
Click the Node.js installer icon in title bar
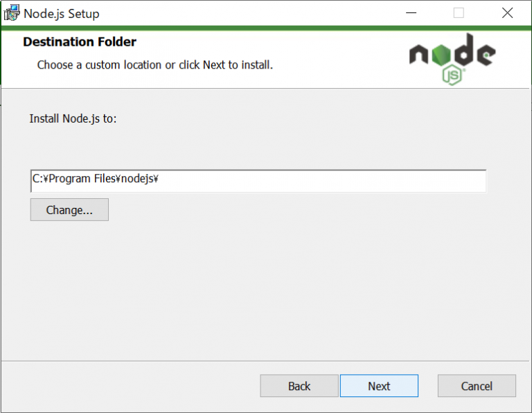(x=12, y=13)
